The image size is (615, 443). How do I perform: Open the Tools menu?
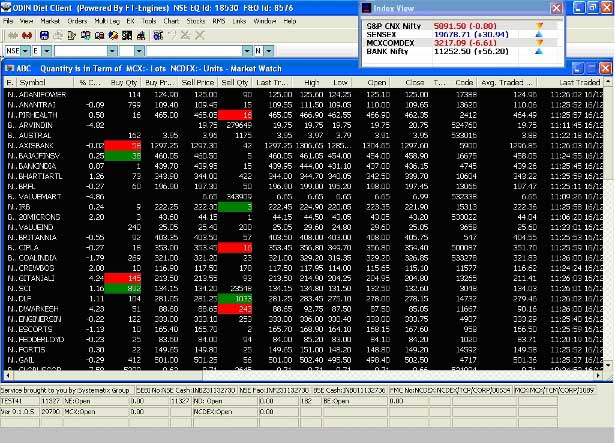(149, 21)
